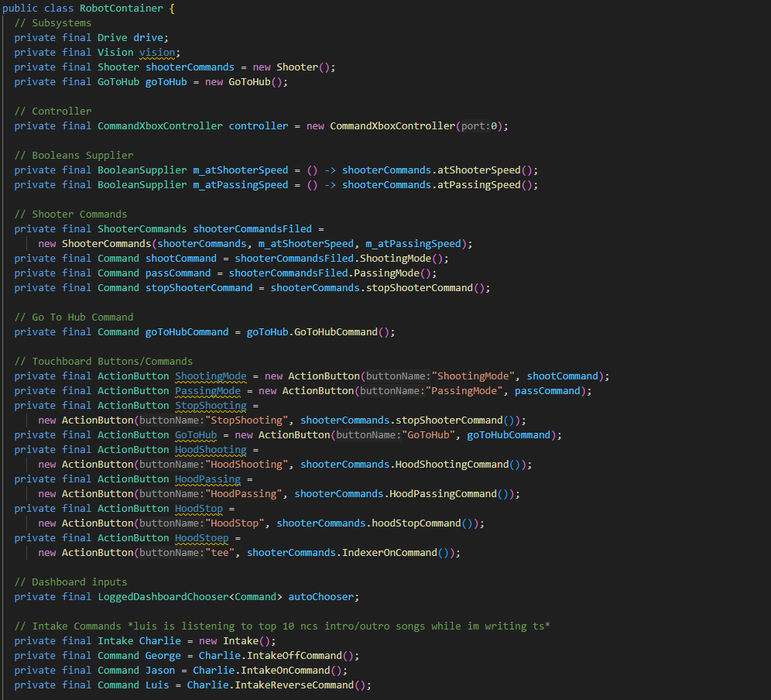This screenshot has width=771, height=700.
Task: Click the new GoToHub() constructor call
Action: pos(243,82)
